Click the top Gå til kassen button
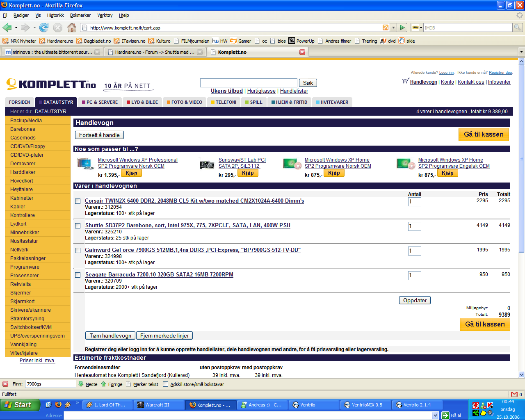The image size is (525, 420). pos(484,135)
